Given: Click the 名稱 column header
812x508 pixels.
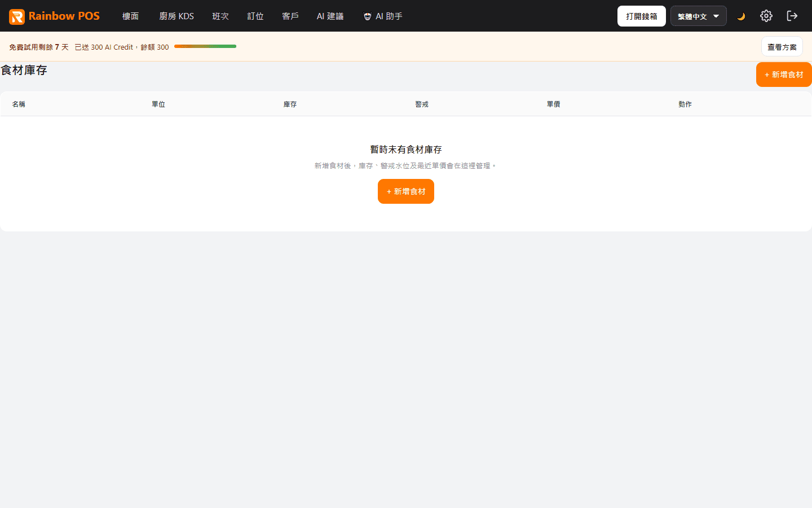Looking at the screenshot, I should [x=19, y=104].
